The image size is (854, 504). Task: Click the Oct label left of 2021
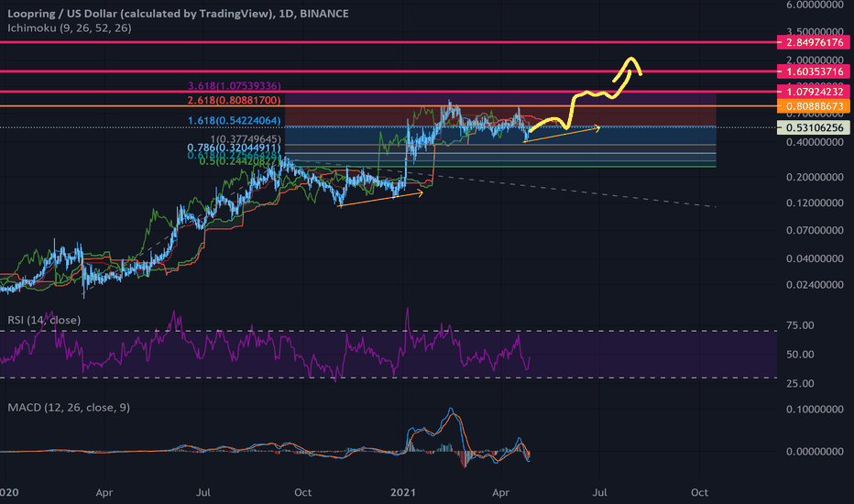pos(302,493)
